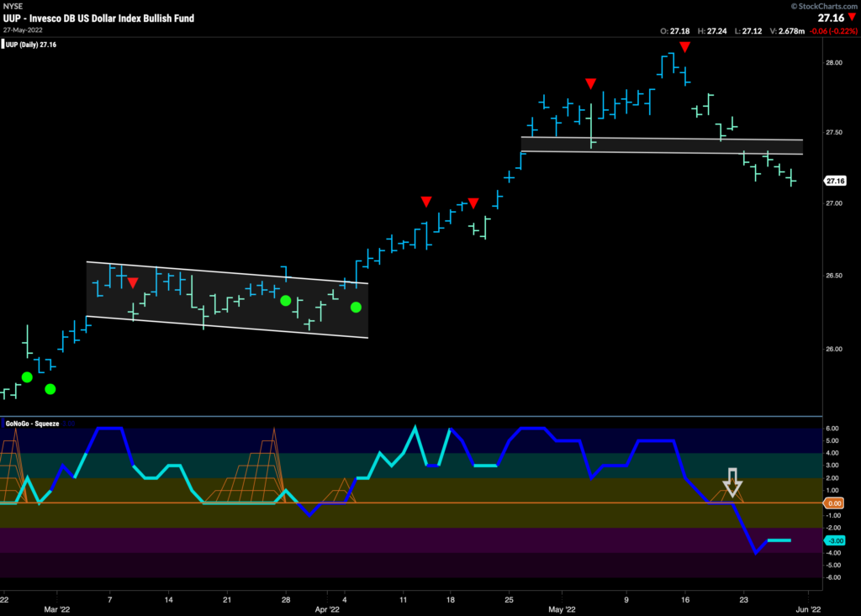Click the "Mar '22" month label on the date axis

click(x=57, y=609)
